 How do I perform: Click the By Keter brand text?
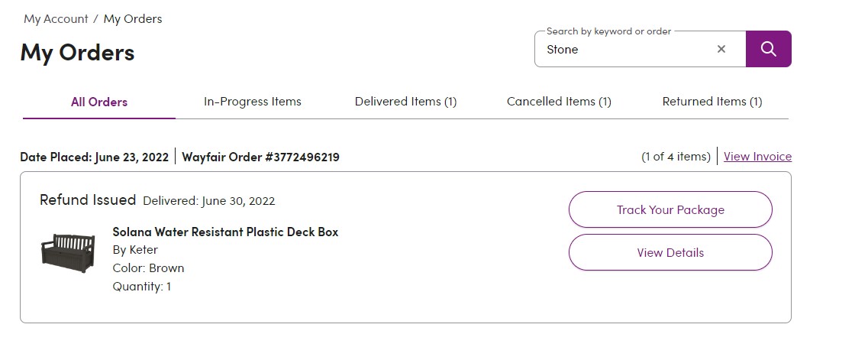click(x=135, y=250)
